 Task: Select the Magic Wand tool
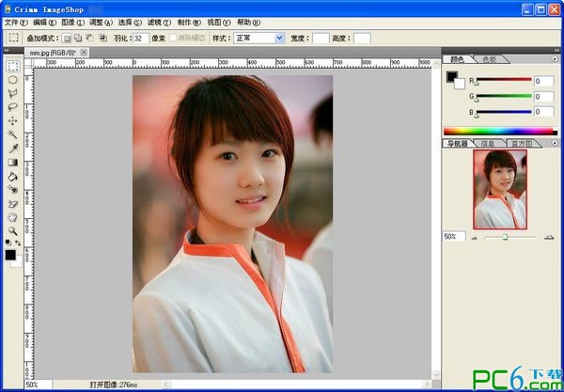pos(13,134)
